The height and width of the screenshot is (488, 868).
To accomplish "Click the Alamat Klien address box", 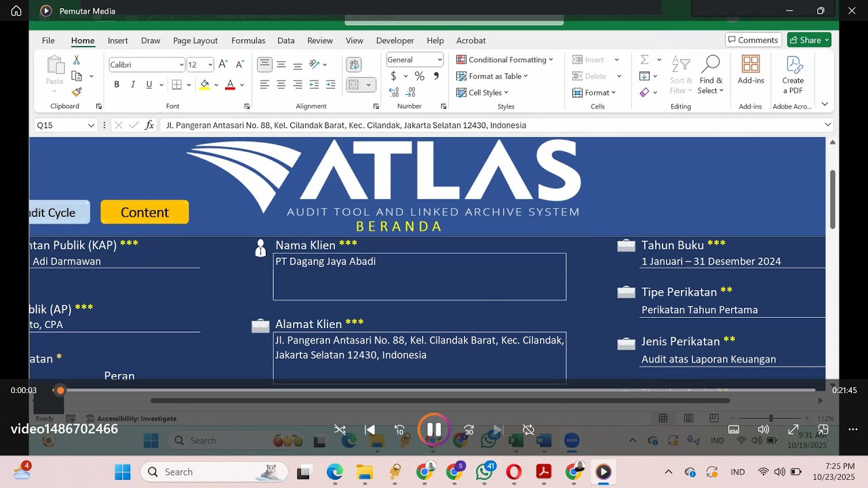I will (x=420, y=358).
